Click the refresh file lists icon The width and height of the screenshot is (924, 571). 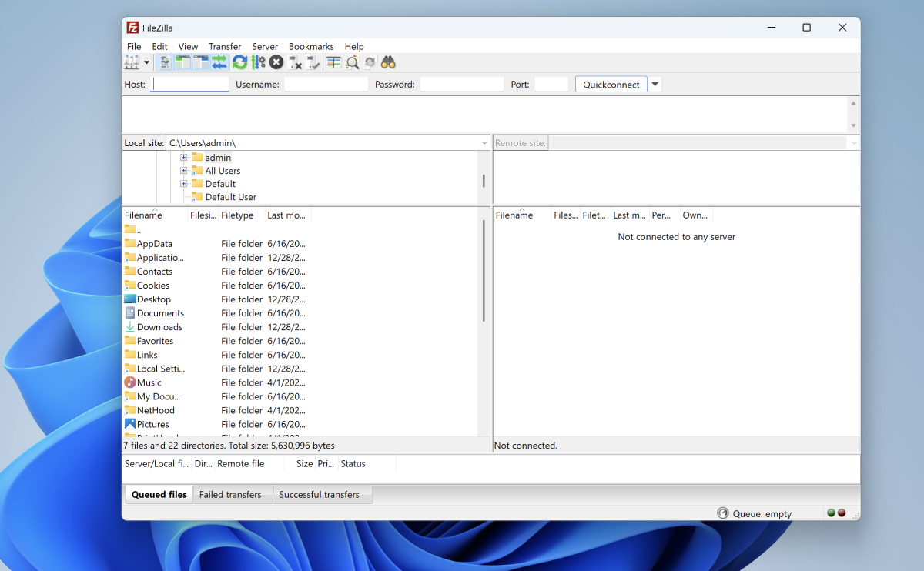239,62
